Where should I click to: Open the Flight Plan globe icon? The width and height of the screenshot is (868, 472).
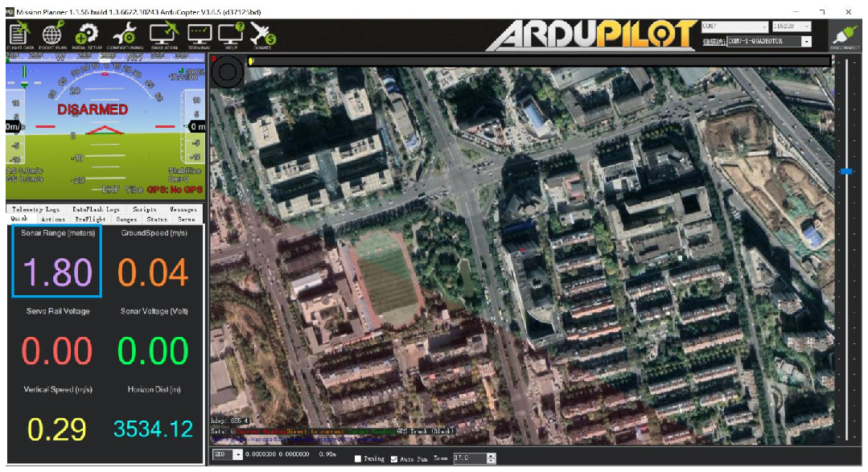53,35
